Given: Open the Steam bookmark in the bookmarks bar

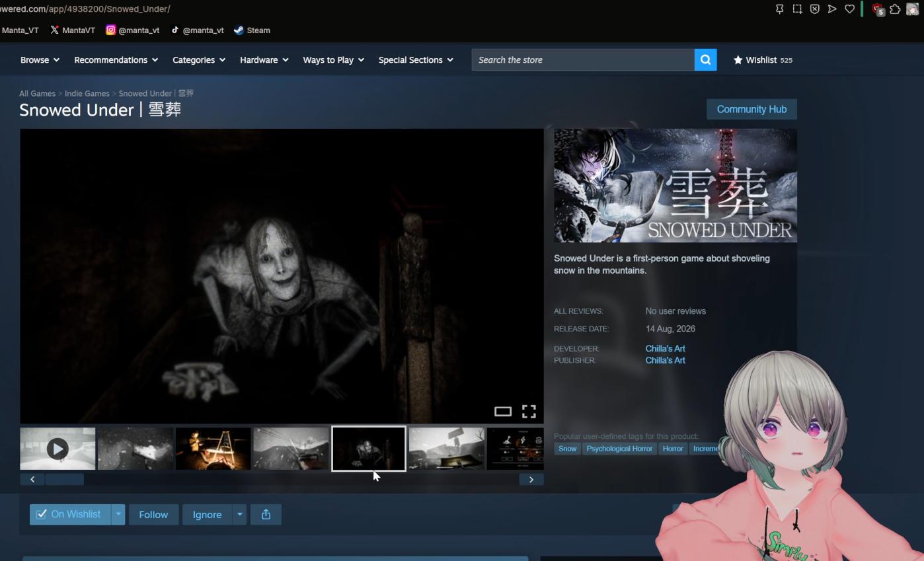Looking at the screenshot, I should 252,30.
